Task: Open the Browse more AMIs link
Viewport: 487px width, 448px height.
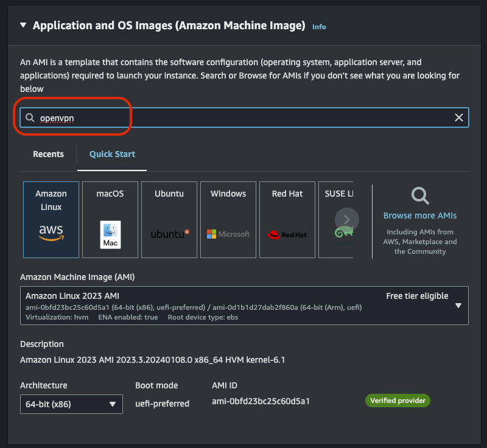Action: point(420,215)
